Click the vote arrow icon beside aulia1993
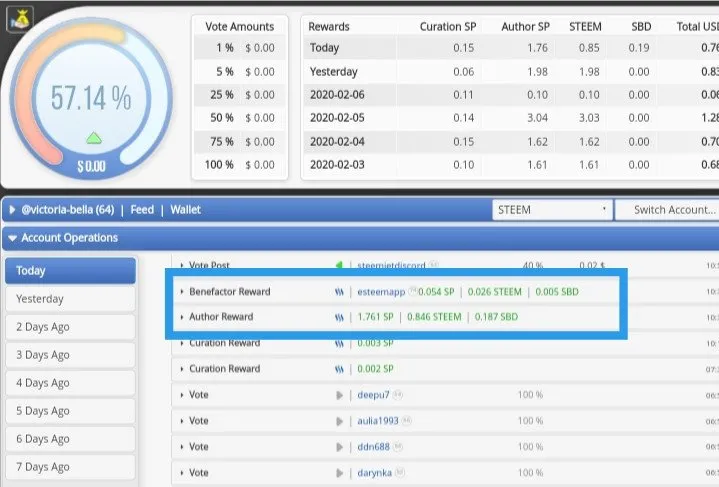Image resolution: width=719 pixels, height=487 pixels. pyautogui.click(x=339, y=421)
